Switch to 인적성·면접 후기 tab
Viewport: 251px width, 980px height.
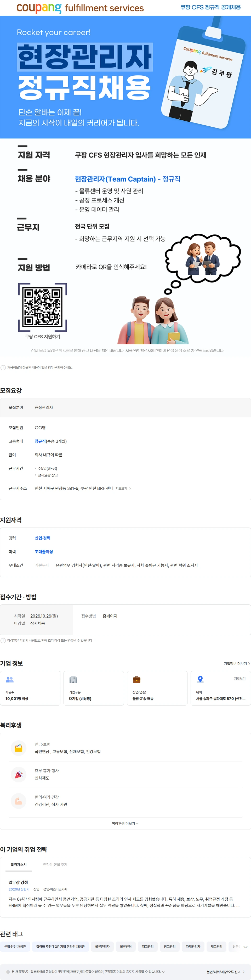pos(55,864)
